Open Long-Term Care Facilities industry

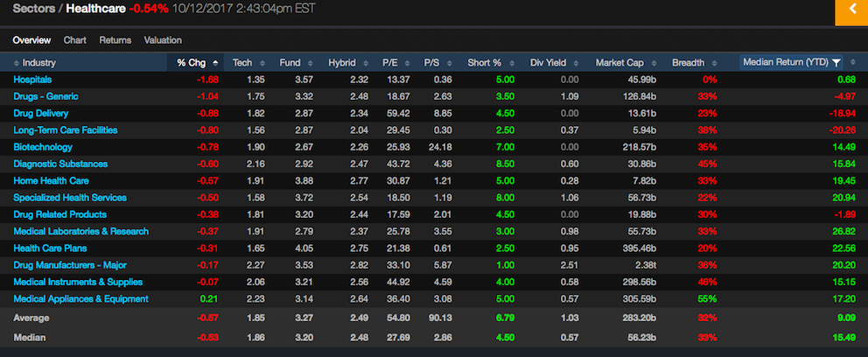pos(66,130)
